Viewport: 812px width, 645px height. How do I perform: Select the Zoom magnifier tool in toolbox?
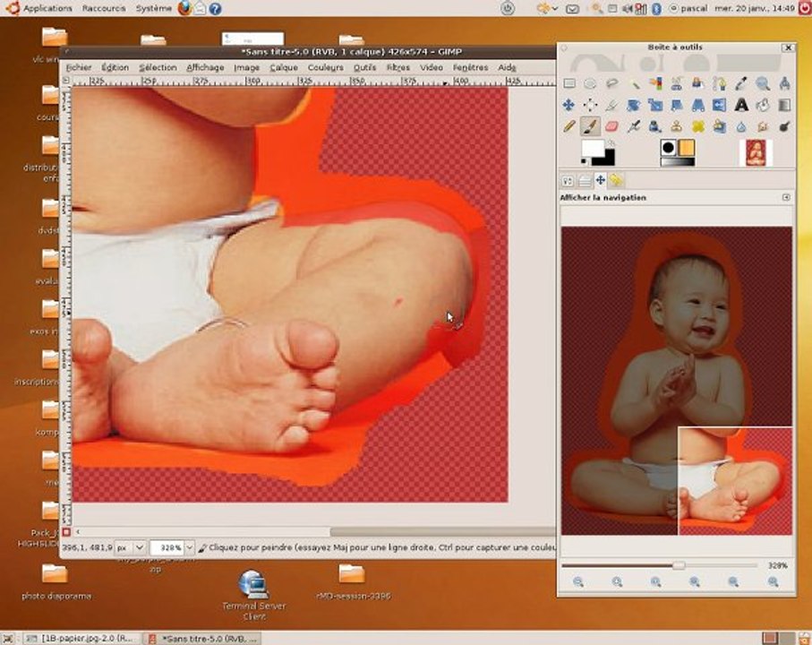[763, 83]
